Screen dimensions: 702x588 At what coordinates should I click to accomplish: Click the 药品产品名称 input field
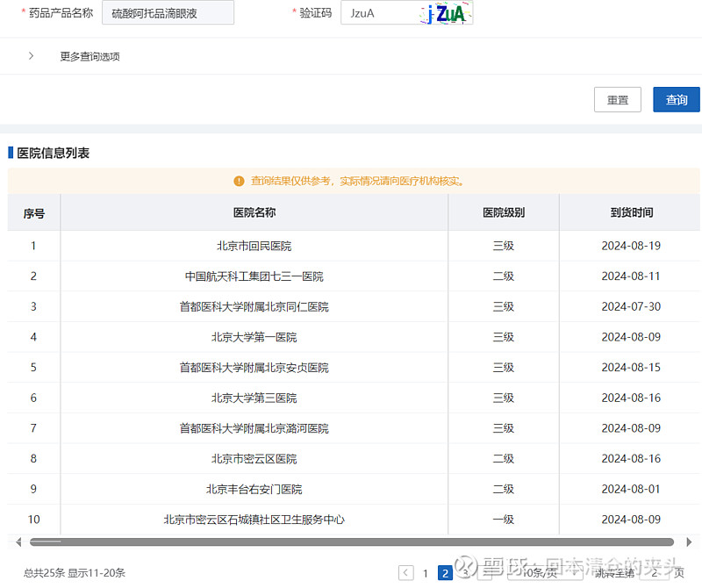click(168, 13)
